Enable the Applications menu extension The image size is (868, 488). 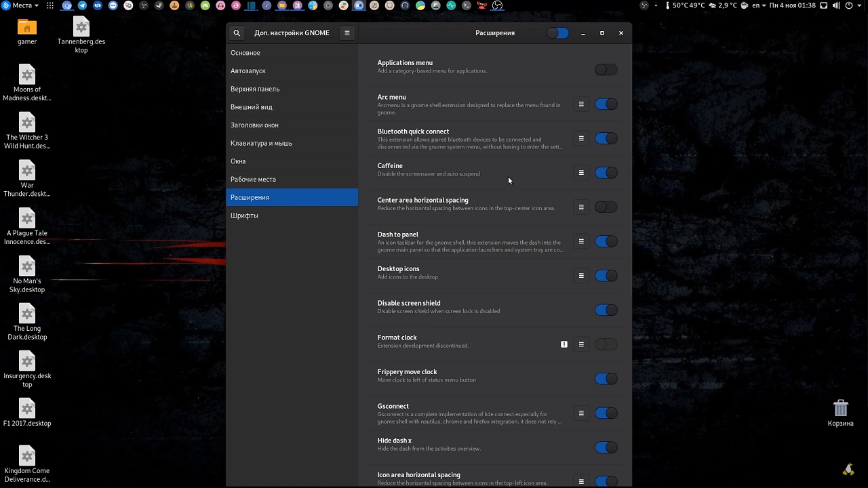(x=606, y=70)
